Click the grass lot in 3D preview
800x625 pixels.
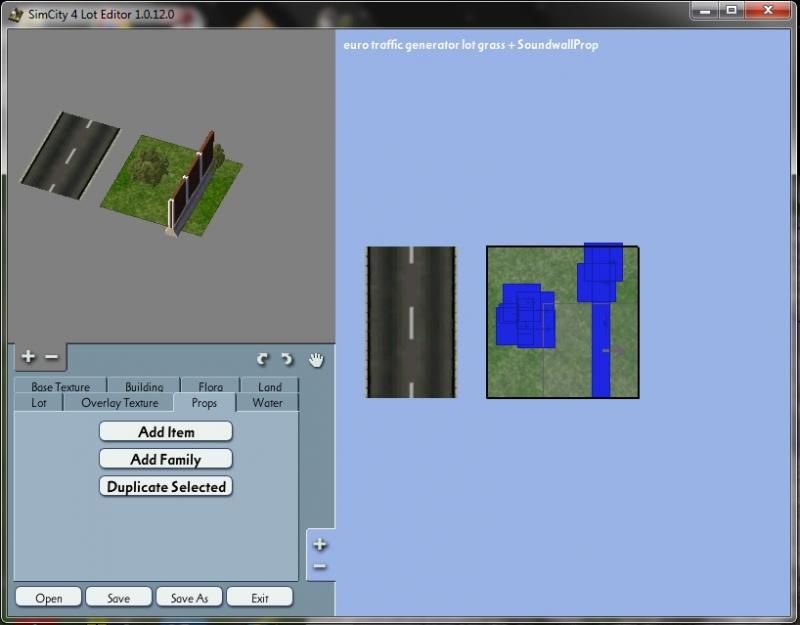point(171,184)
